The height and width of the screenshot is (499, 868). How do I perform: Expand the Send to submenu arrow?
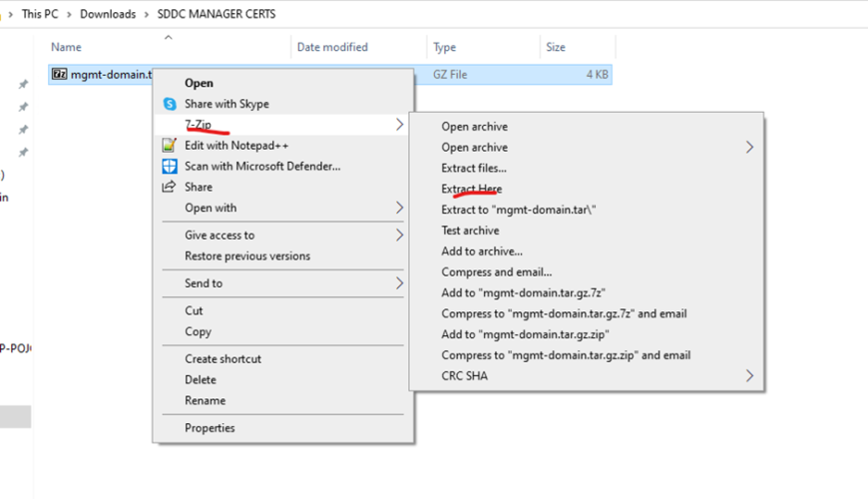point(399,283)
